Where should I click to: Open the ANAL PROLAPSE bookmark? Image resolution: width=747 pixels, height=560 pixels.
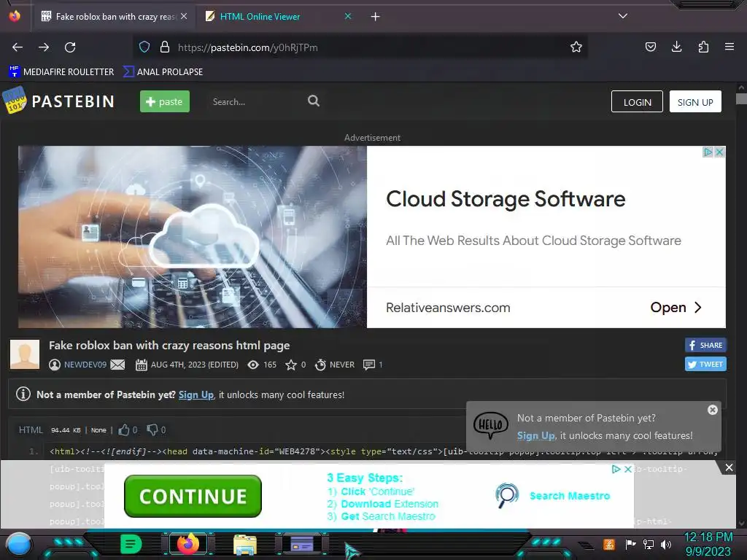click(x=163, y=72)
